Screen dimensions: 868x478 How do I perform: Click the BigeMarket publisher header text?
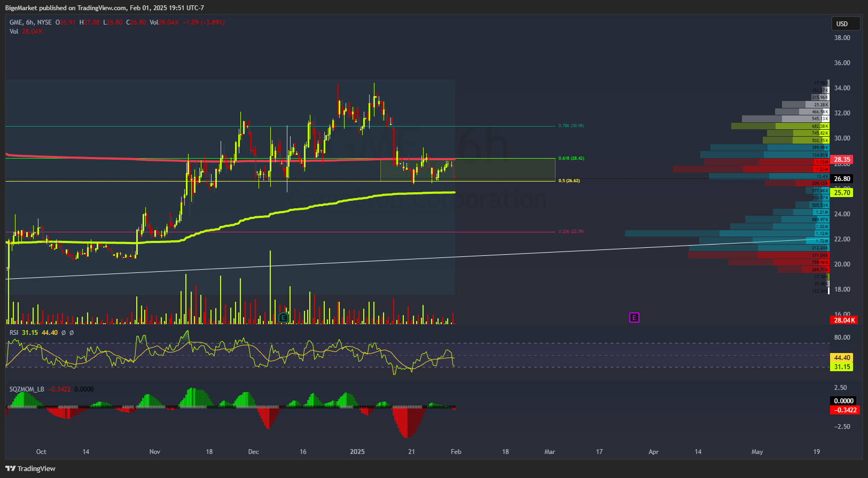(x=104, y=8)
